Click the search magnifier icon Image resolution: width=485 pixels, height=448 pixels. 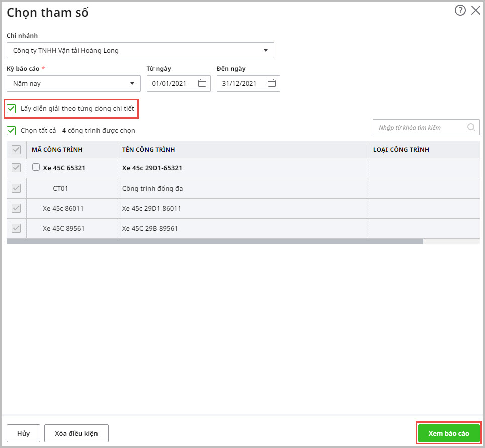(471, 127)
